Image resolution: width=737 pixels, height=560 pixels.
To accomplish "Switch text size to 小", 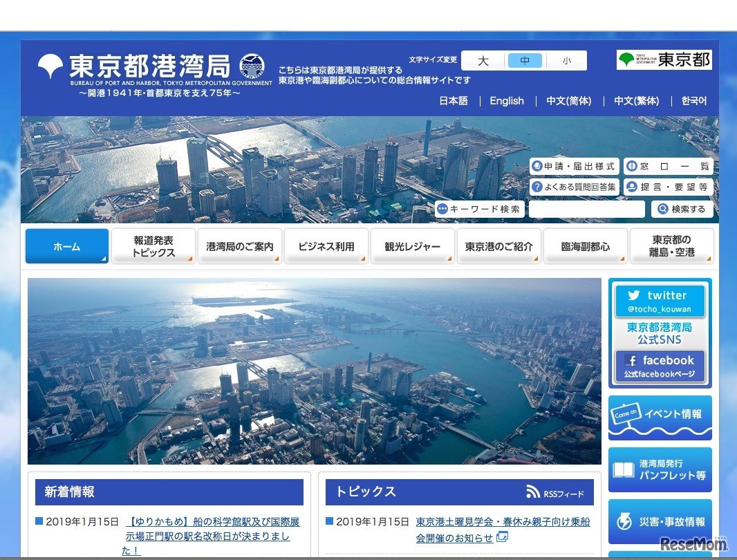I will 567,61.
